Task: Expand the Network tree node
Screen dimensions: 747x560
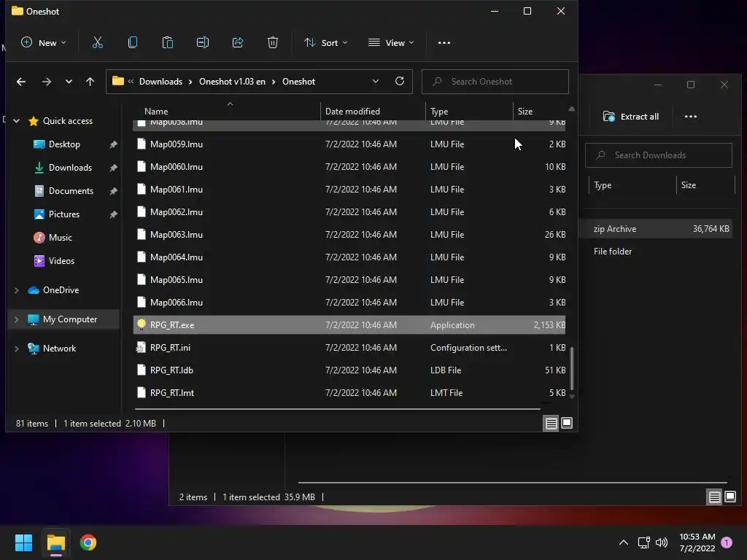Action: tap(17, 348)
